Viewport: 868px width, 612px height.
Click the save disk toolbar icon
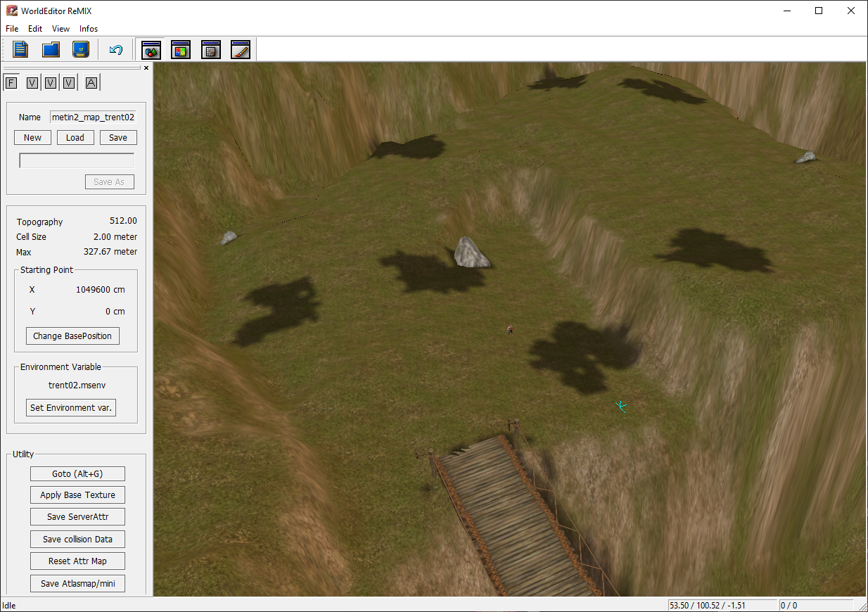[x=81, y=49]
